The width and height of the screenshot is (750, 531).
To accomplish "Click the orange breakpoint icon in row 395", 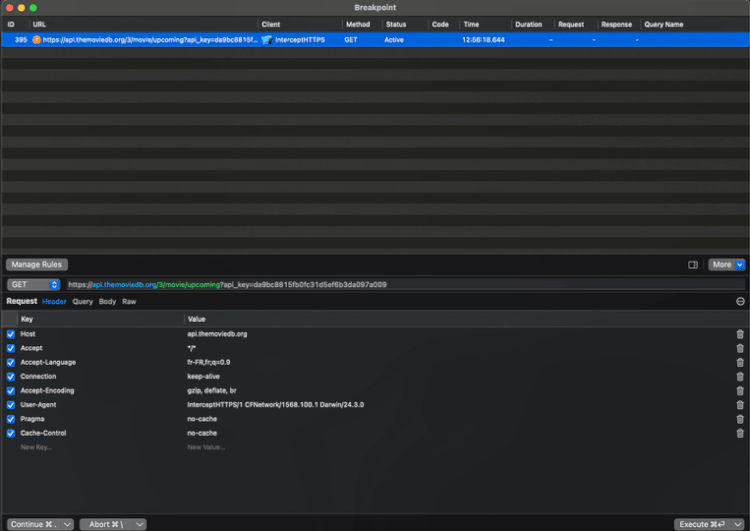I will [36, 40].
